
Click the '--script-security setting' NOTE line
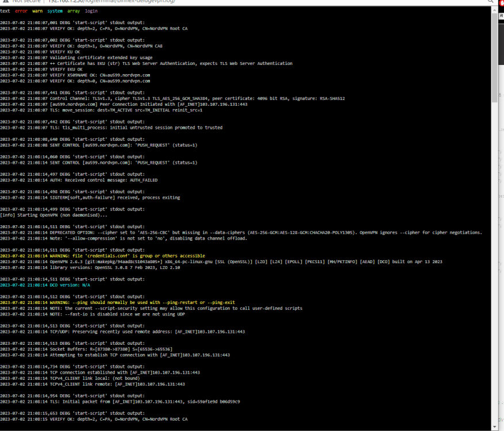click(151, 309)
